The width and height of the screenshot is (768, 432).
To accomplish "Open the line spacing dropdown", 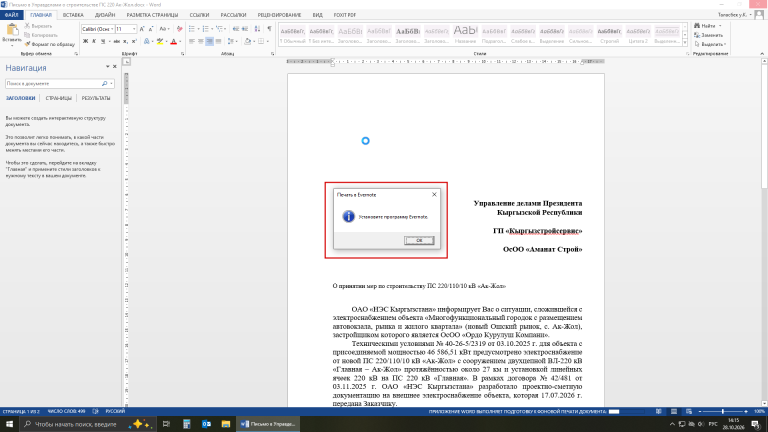I will click(x=232, y=42).
